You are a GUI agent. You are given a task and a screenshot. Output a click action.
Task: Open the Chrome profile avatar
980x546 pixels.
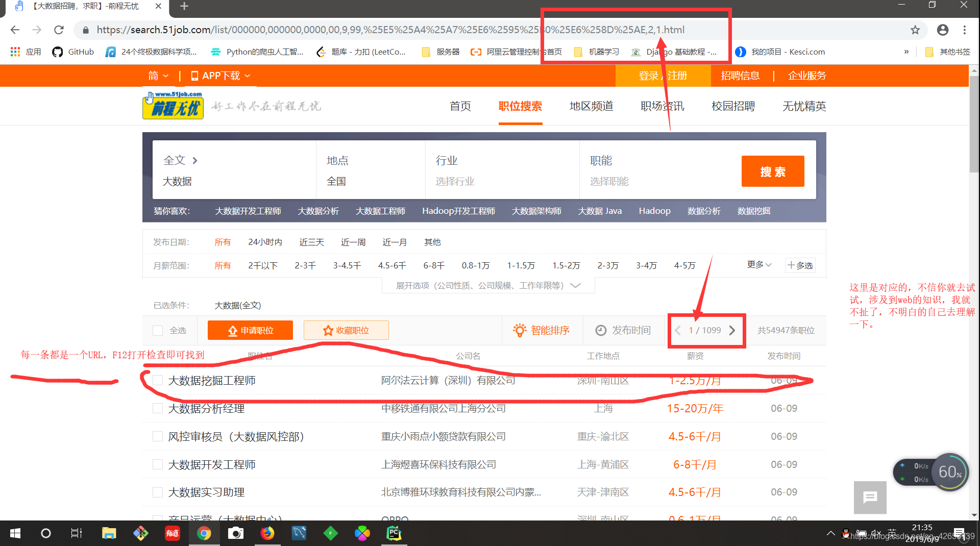coord(943,30)
